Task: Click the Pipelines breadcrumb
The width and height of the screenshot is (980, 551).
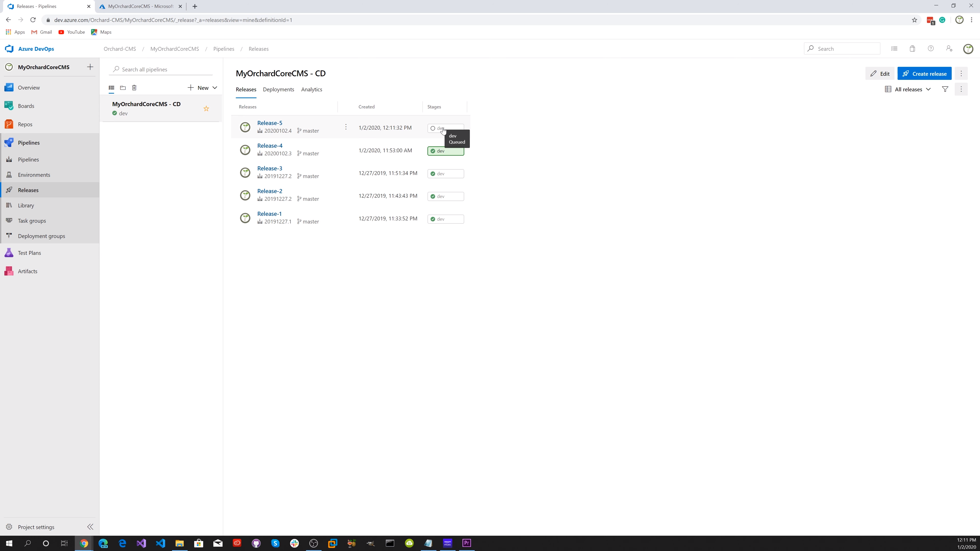Action: tap(224, 49)
